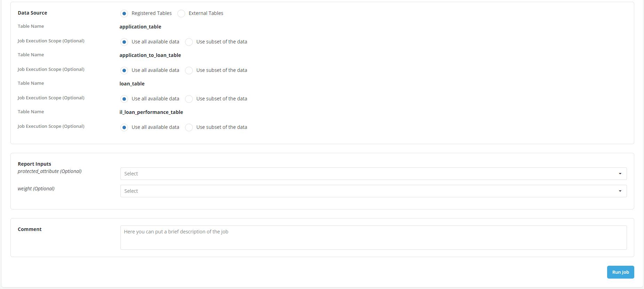The height and width of the screenshot is (289, 644).
Task: Select the Registered Tables radio button
Action: (x=124, y=14)
